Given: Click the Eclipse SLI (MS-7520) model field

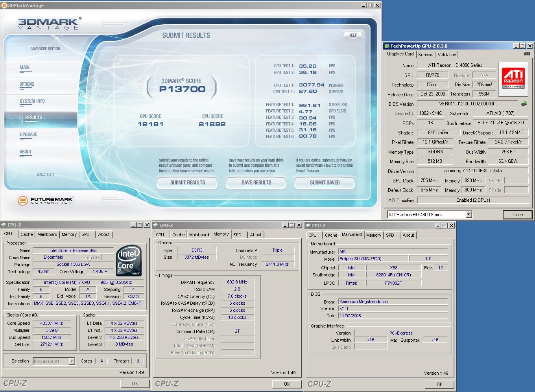Looking at the screenshot, I should tap(373, 259).
